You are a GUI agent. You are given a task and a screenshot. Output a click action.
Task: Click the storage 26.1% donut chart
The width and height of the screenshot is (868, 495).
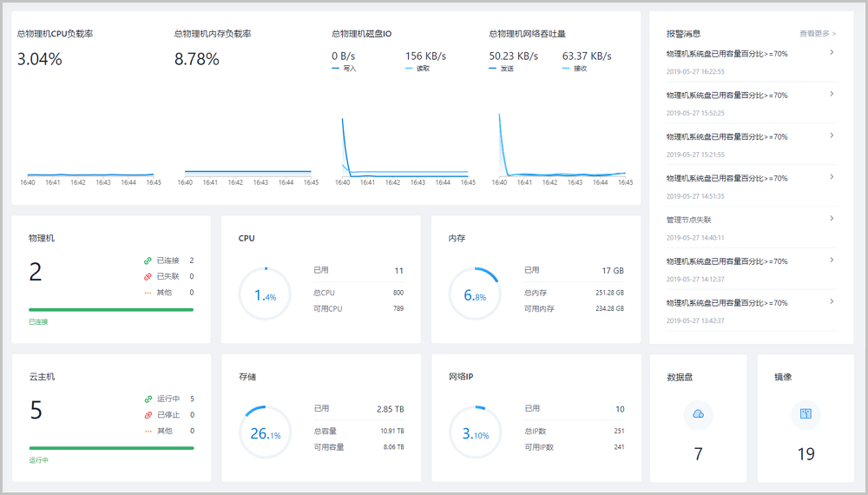tap(265, 432)
